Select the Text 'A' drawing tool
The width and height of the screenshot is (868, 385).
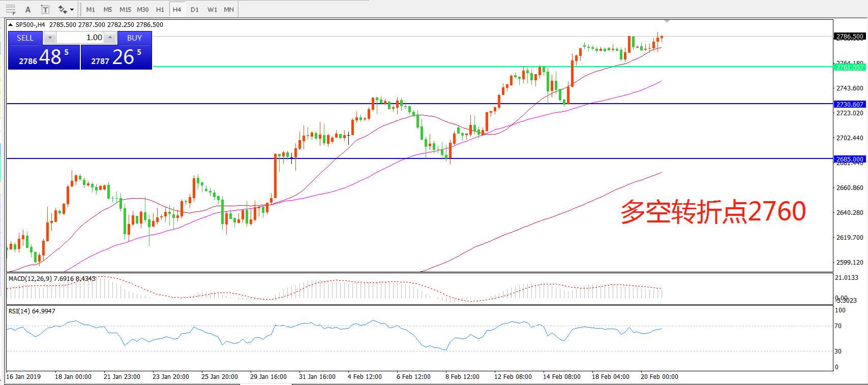[x=28, y=9]
